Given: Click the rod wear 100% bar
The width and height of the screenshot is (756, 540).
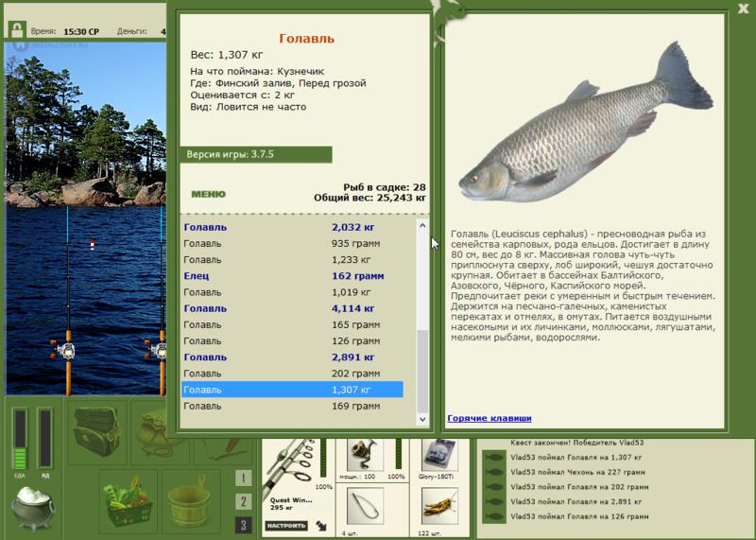Looking at the screenshot, I should point(323,459).
